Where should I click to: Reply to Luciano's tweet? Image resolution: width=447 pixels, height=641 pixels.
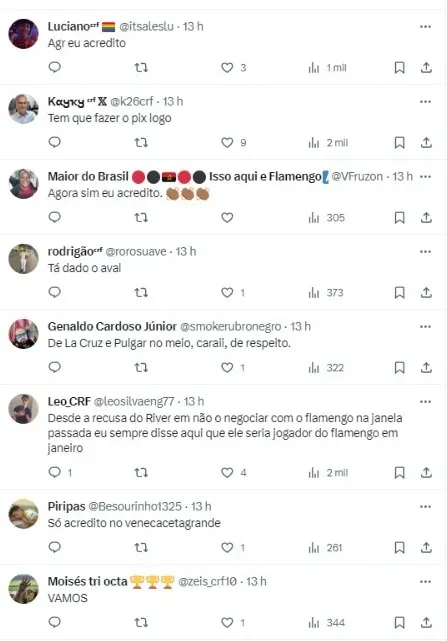pos(54,67)
